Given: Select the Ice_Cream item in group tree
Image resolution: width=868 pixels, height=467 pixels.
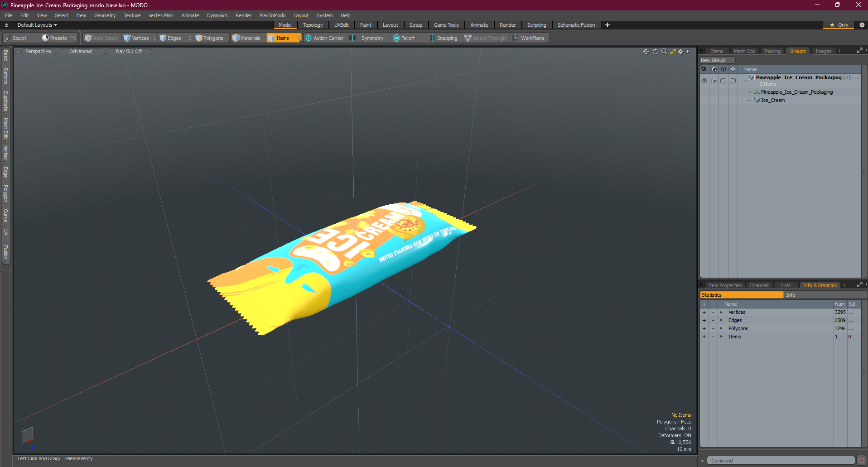Looking at the screenshot, I should [773, 100].
